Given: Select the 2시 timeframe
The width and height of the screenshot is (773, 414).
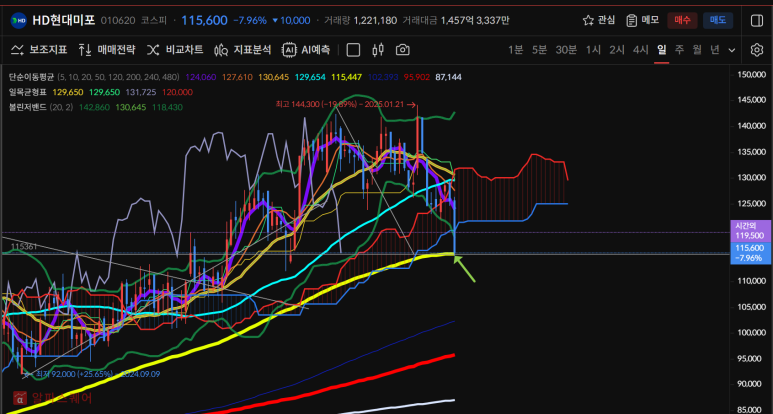Looking at the screenshot, I should [617, 50].
